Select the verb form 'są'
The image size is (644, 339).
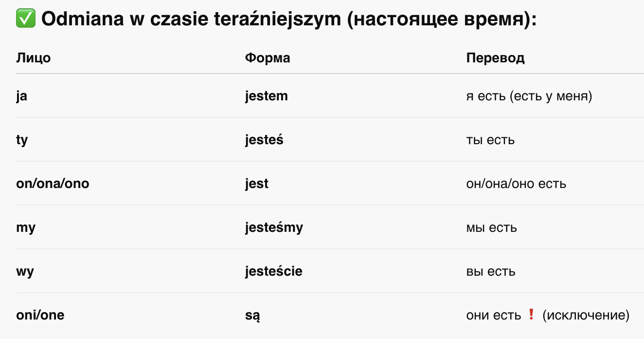tap(253, 316)
